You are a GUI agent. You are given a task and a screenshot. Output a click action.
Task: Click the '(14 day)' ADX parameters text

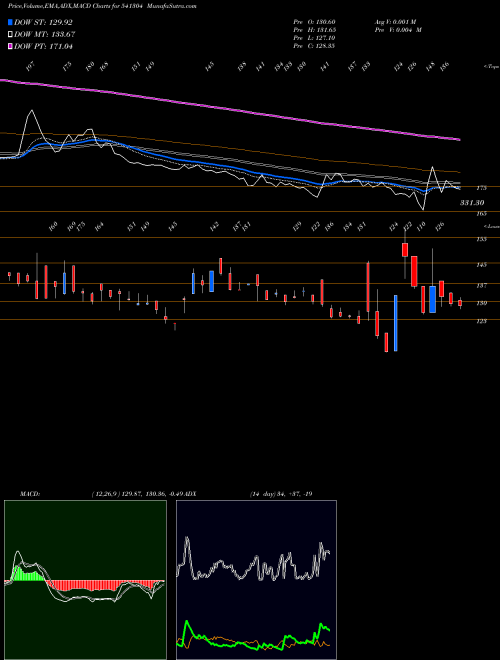(262, 494)
